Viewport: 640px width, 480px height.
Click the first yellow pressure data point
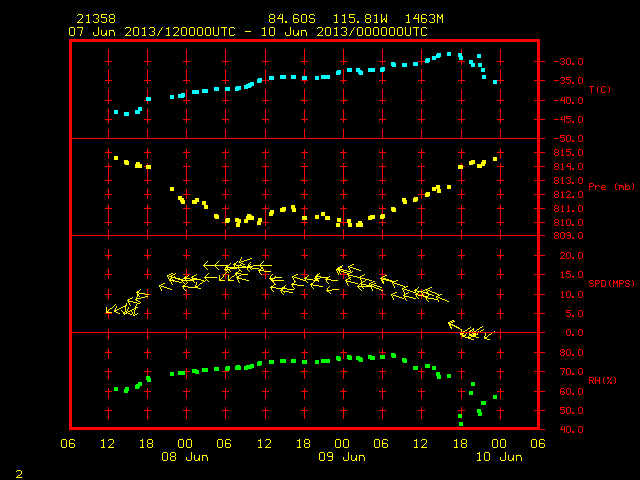(x=116, y=158)
